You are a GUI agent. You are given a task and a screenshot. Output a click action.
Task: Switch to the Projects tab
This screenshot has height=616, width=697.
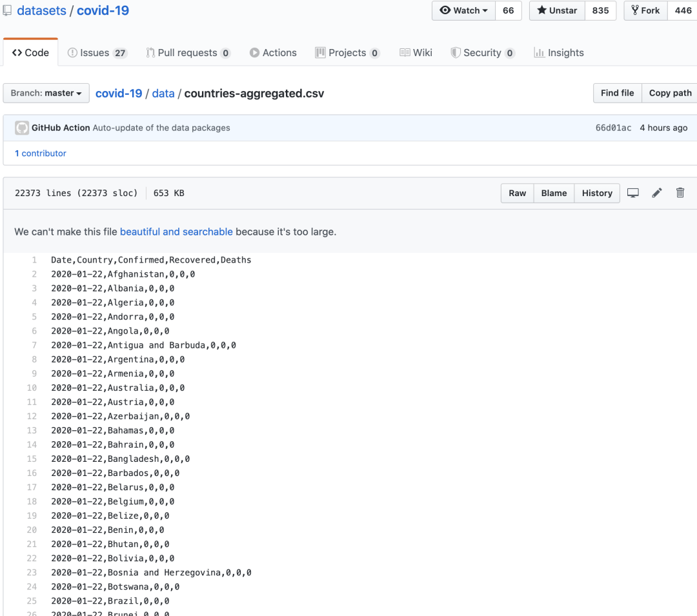click(x=348, y=53)
